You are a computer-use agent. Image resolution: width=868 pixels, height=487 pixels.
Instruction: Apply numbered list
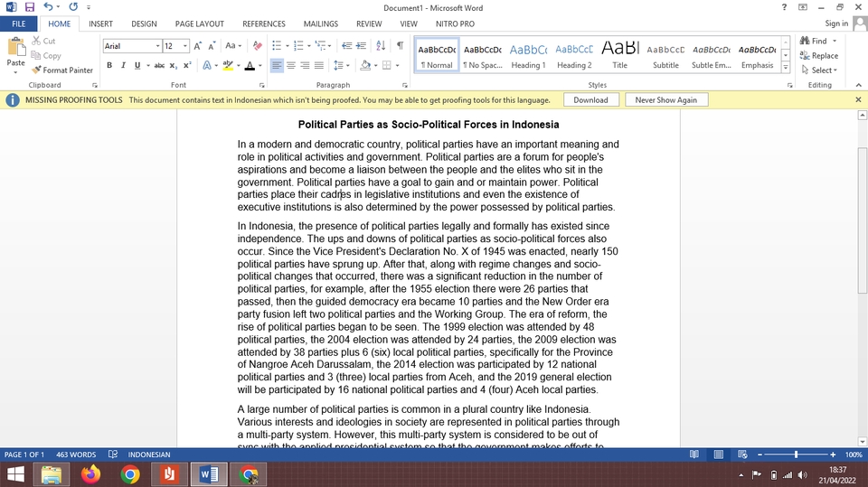click(x=298, y=46)
